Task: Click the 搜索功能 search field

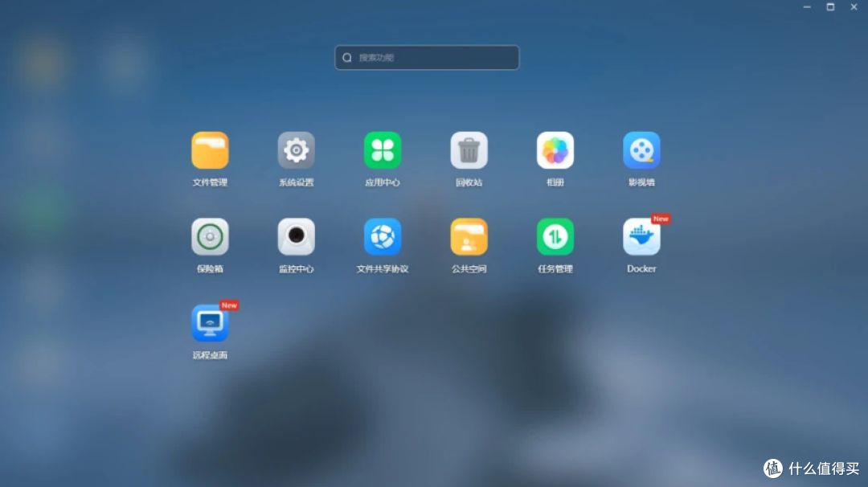Action: click(x=427, y=58)
